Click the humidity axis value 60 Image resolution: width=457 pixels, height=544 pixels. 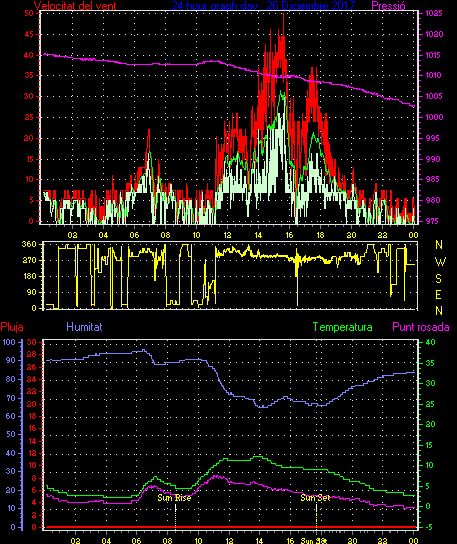pos(11,416)
